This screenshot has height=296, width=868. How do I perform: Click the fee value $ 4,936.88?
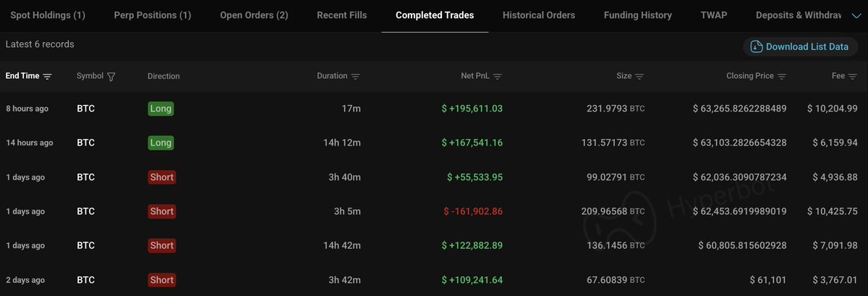pos(835,177)
